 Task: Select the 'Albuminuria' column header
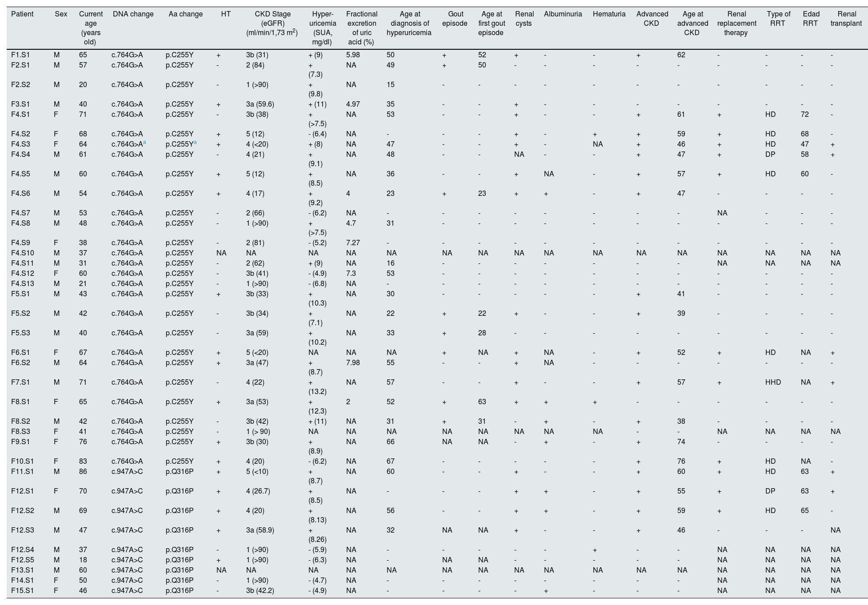point(563,14)
